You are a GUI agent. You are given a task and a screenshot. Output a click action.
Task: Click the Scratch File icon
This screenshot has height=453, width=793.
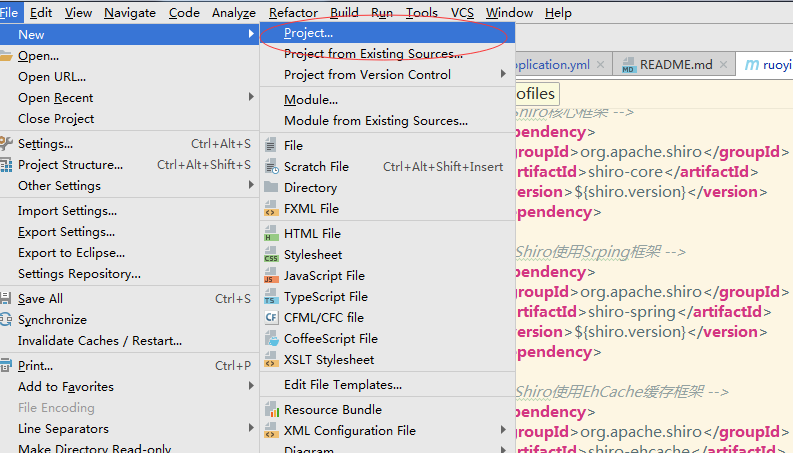272,166
